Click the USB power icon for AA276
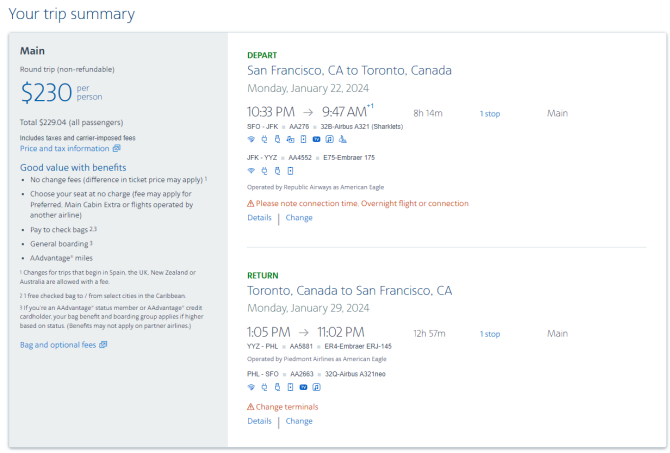This screenshot has width=670, height=453. click(x=277, y=139)
